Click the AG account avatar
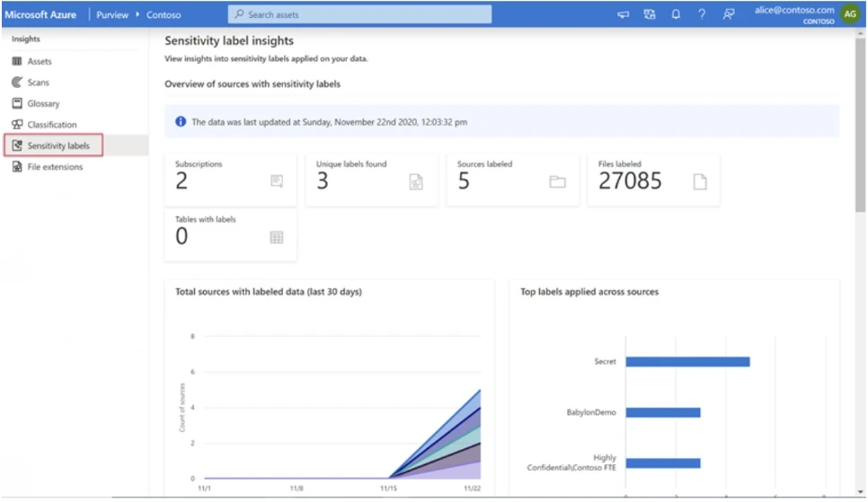 pyautogui.click(x=849, y=14)
